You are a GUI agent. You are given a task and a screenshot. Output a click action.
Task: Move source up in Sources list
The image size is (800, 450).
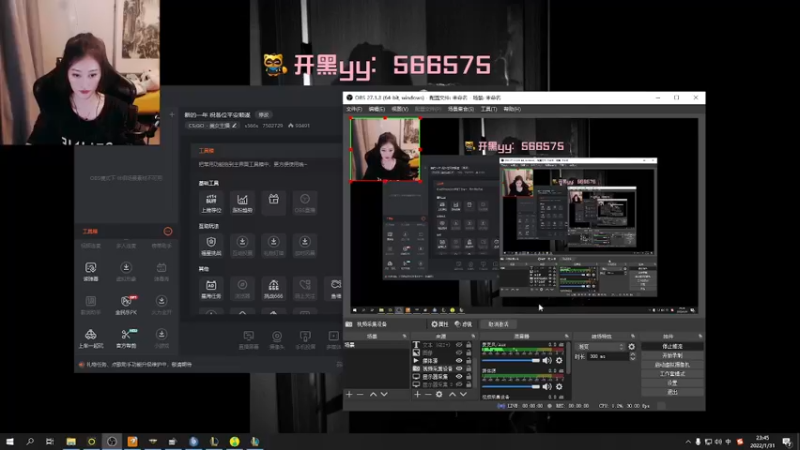click(x=452, y=394)
